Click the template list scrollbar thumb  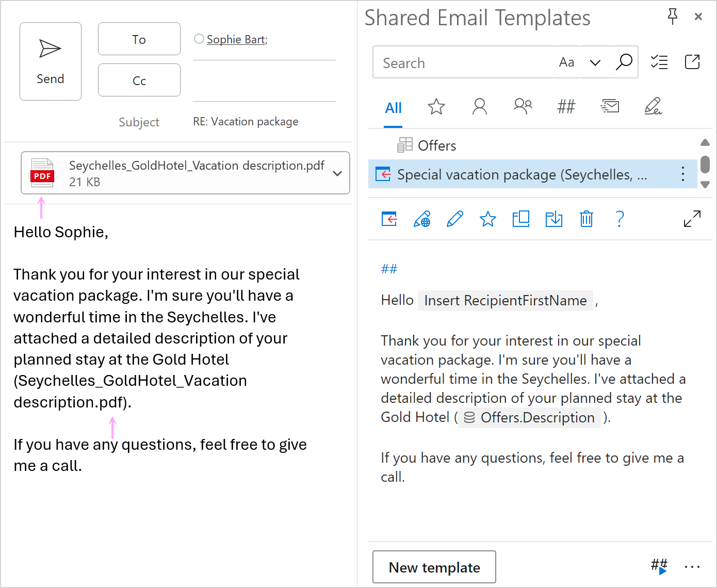[x=705, y=164]
